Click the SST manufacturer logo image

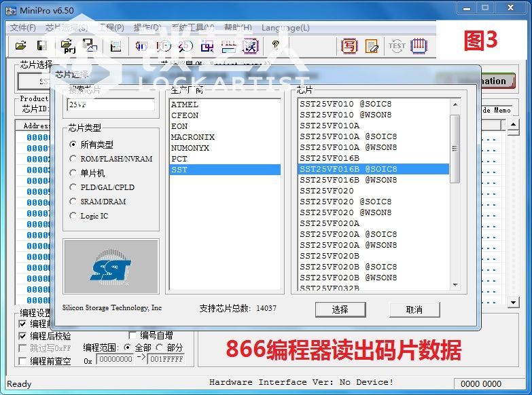[x=111, y=267]
